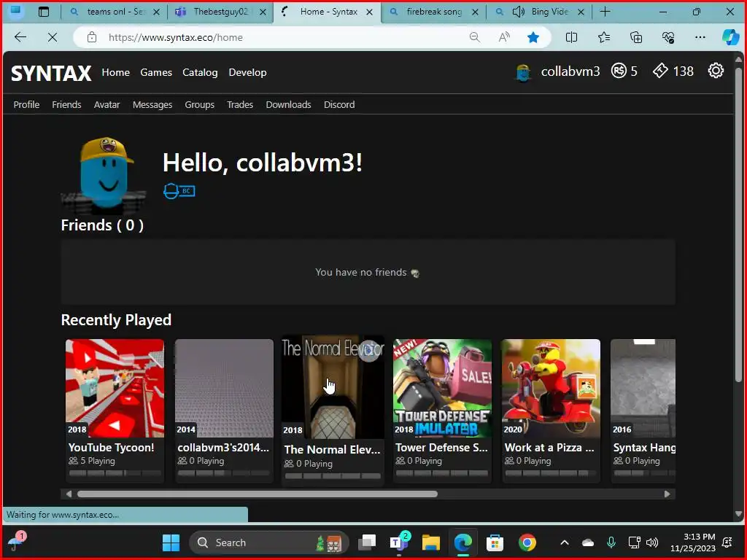Open the Games nav link
This screenshot has height=560, width=747.
pos(156,72)
